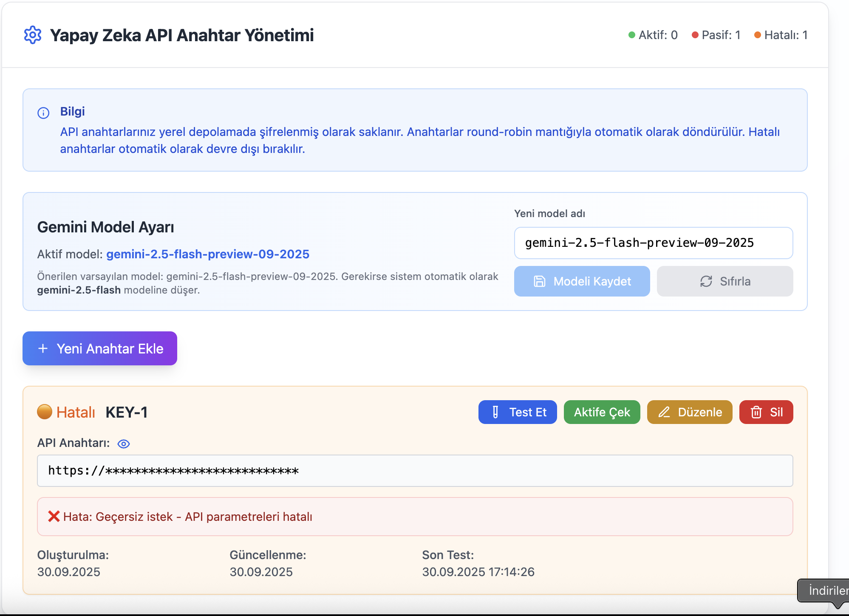The height and width of the screenshot is (616, 849).
Task: Delete KEY-1 with the Sil button
Action: (766, 412)
